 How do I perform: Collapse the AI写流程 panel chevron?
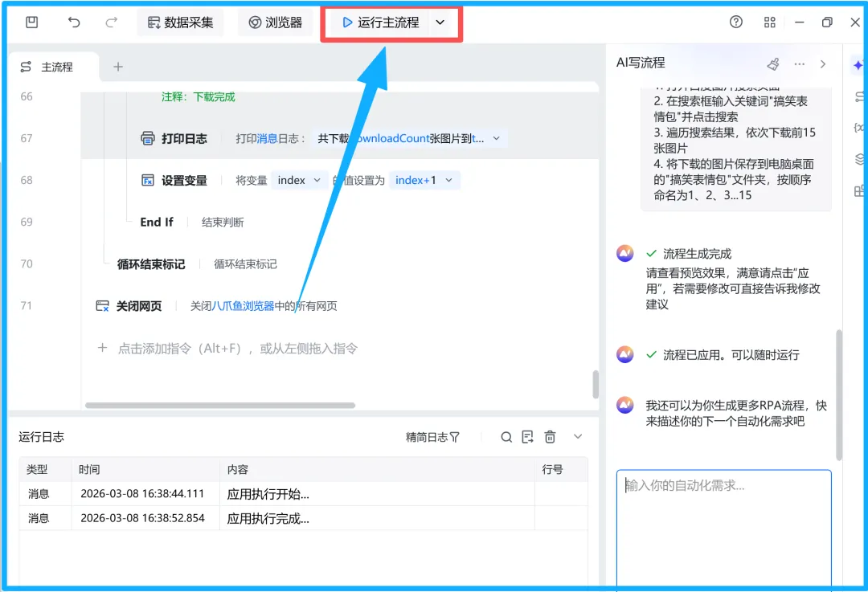[x=823, y=64]
